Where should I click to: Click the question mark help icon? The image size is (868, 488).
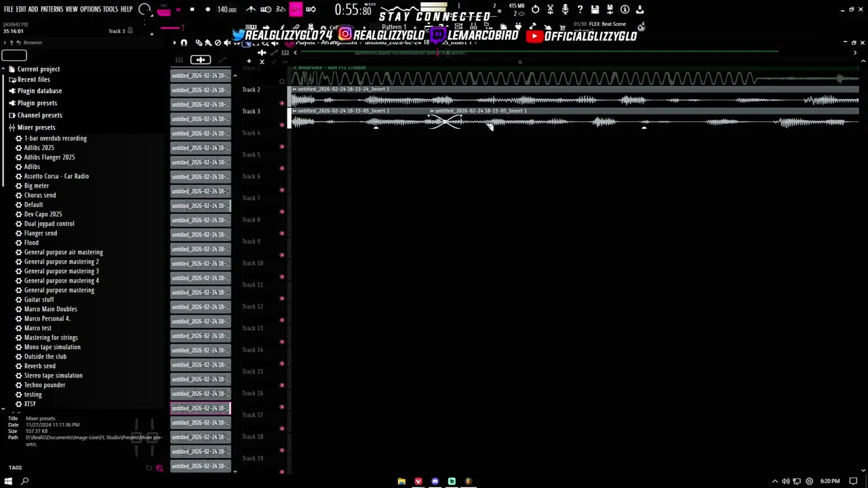click(580, 9)
